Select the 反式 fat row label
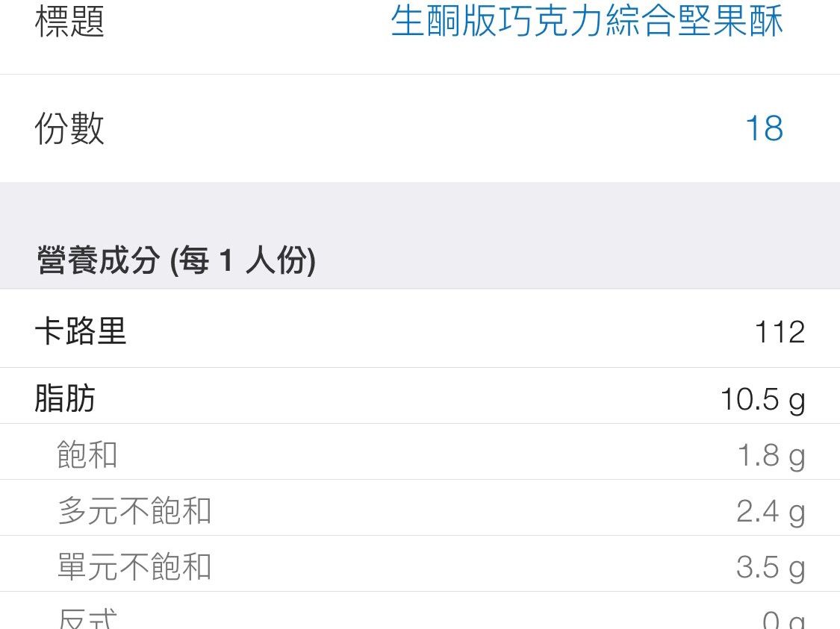 87,619
